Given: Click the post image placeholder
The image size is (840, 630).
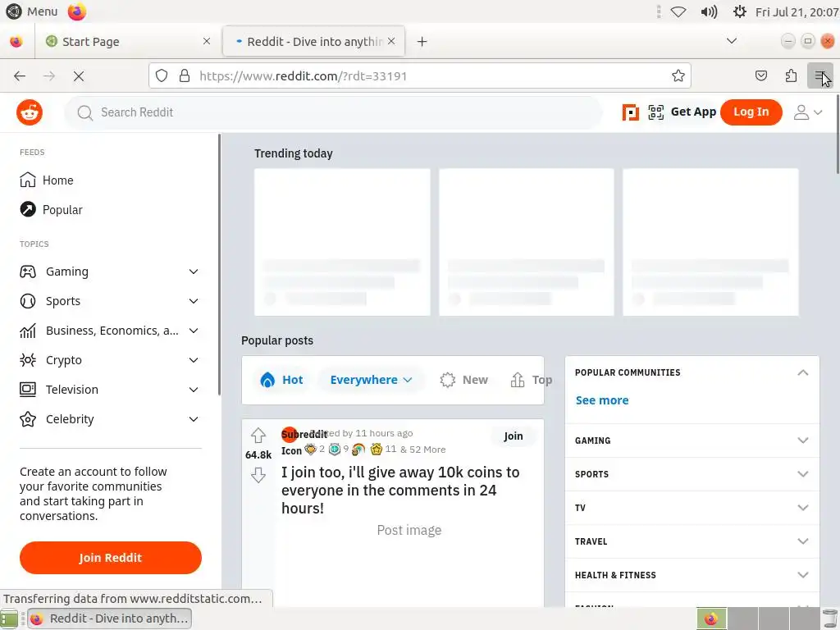Looking at the screenshot, I should (x=409, y=530).
